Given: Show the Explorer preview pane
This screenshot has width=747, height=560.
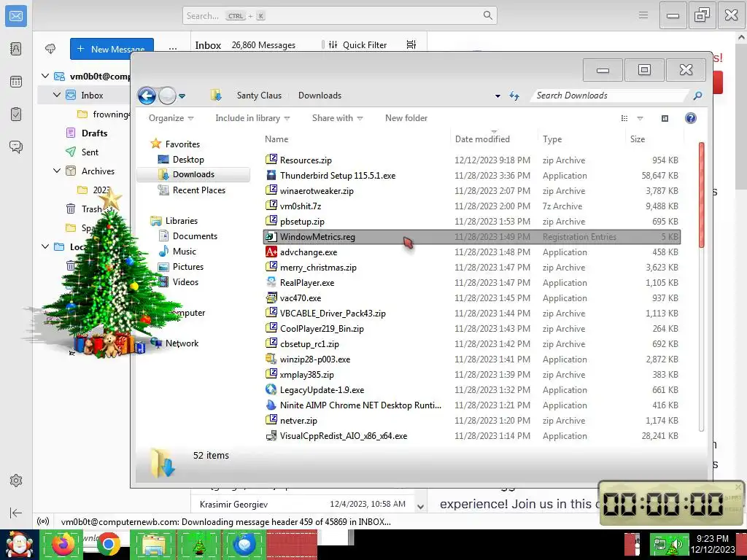Looking at the screenshot, I should tap(665, 118).
